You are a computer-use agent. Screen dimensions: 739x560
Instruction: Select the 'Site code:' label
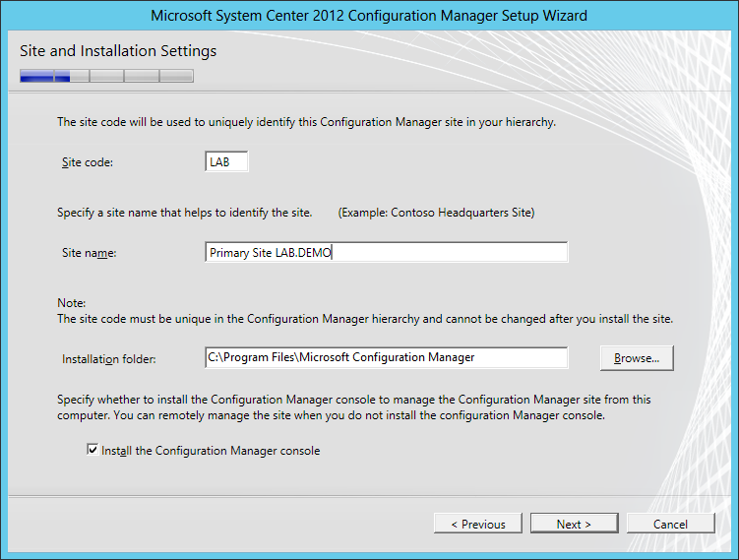(88, 162)
